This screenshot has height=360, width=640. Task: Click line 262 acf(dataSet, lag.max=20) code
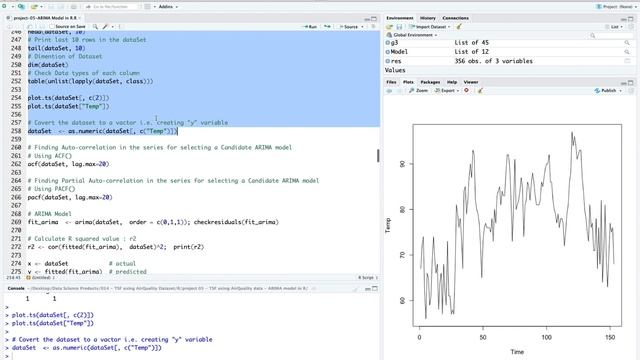pyautogui.click(x=69, y=164)
